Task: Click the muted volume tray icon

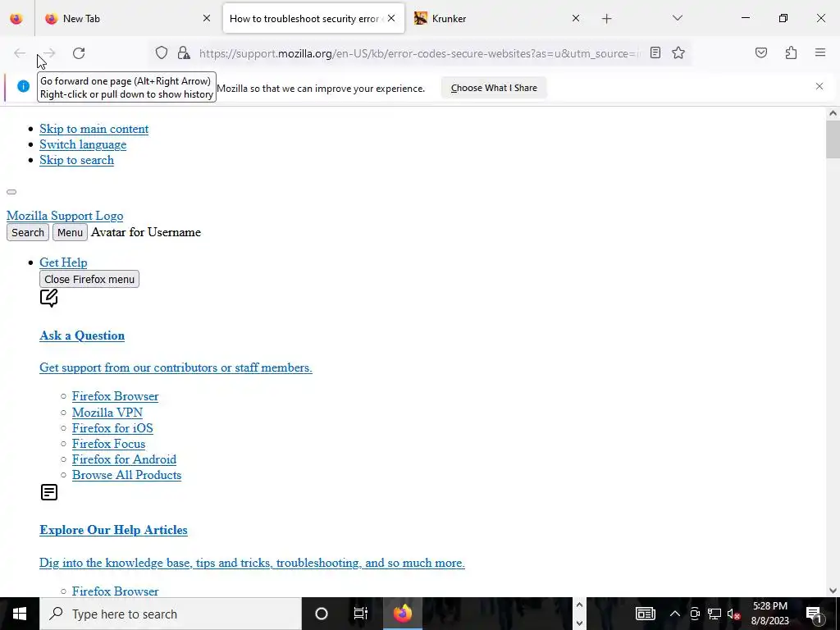Action: tap(733, 614)
